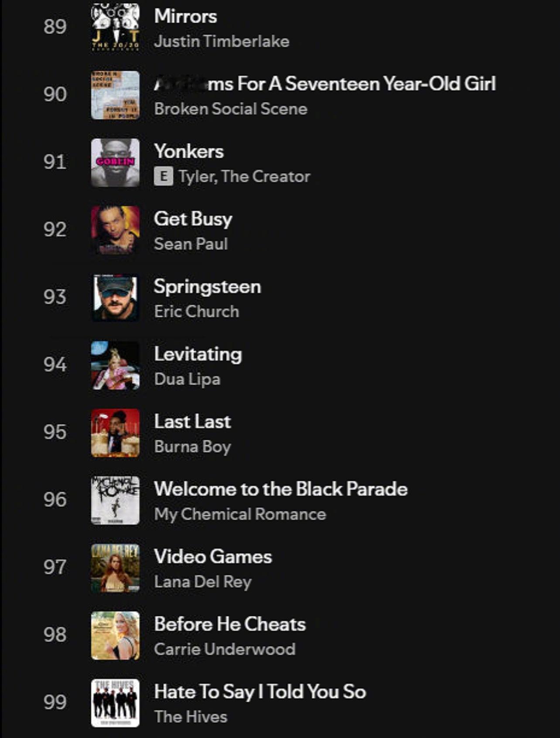
Task: Click the Mirrors album cover thumbnail
Action: tap(115, 27)
